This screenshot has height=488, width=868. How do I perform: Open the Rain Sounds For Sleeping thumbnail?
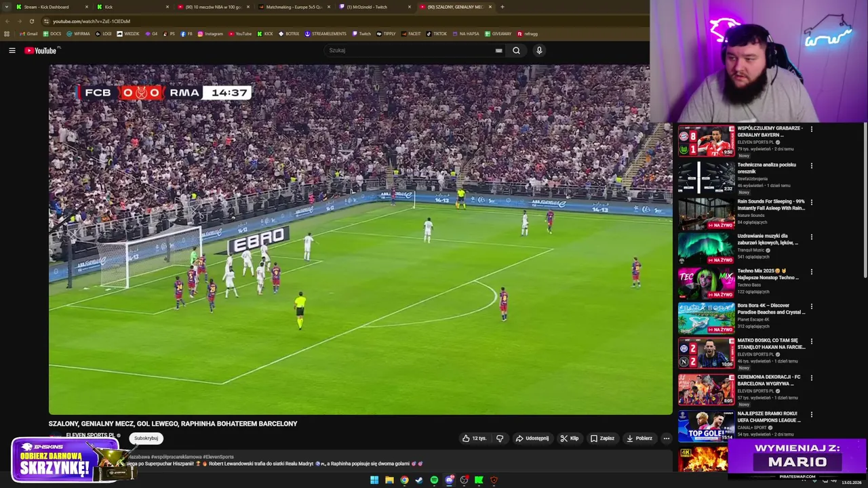click(706, 213)
